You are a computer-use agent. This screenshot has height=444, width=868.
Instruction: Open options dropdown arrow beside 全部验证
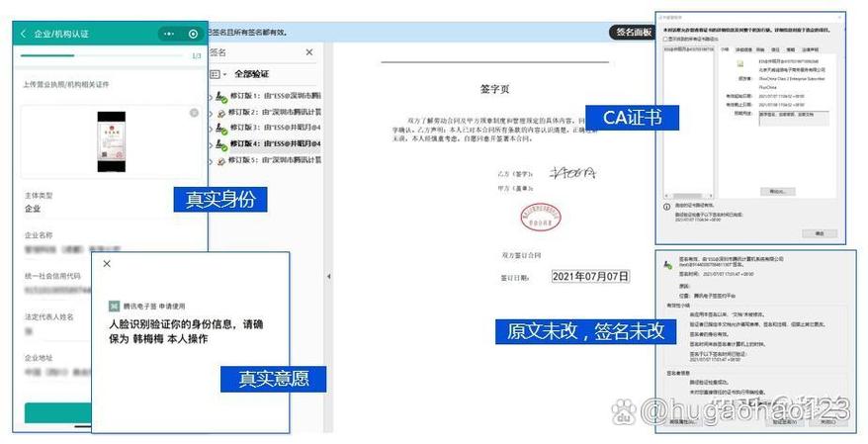[x=224, y=75]
